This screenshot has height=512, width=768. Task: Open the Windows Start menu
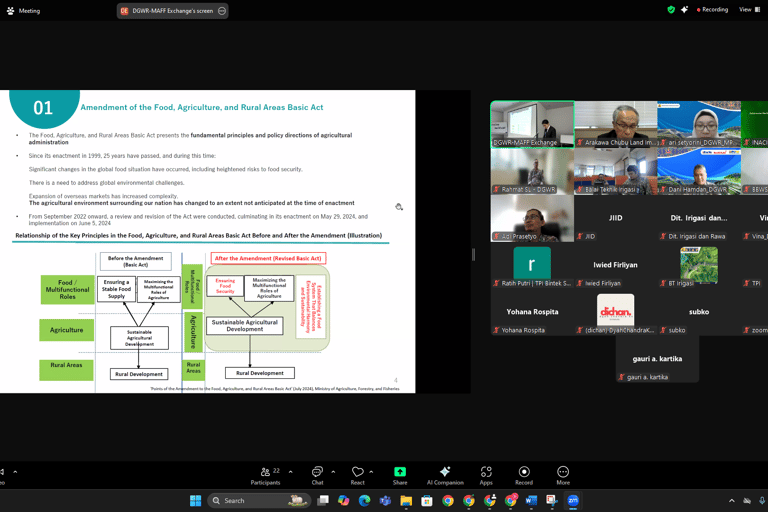pos(195,500)
